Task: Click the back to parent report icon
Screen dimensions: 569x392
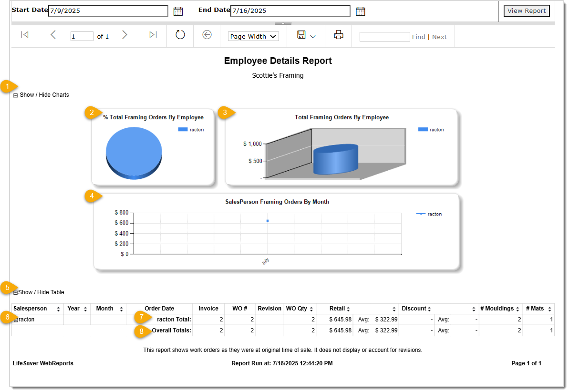Action: tap(207, 34)
